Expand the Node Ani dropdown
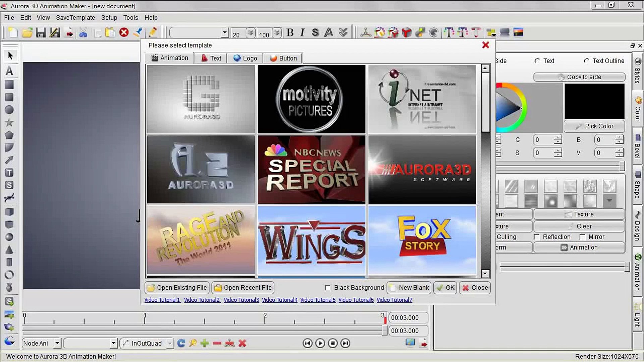 [x=57, y=343]
